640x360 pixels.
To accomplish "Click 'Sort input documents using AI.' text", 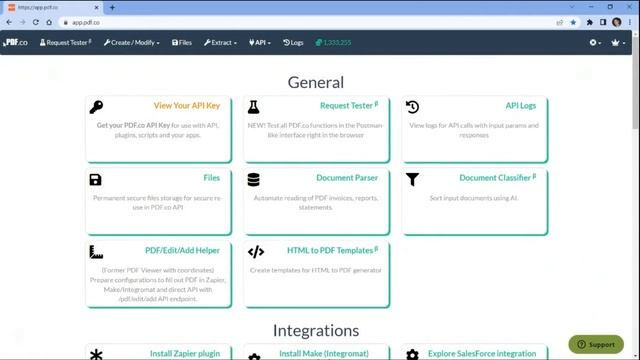I will pyautogui.click(x=474, y=198).
